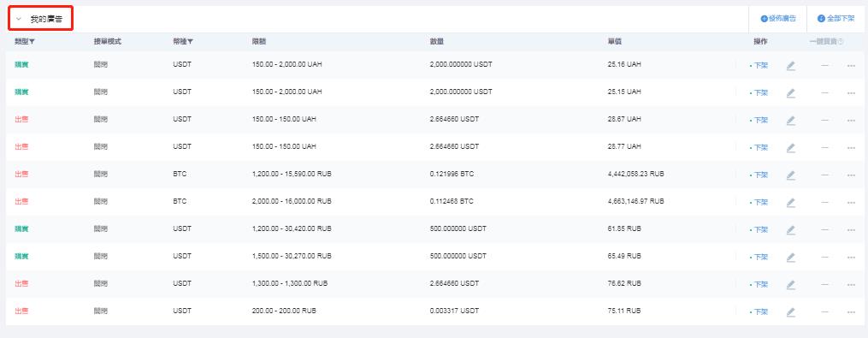Click the info icon beside 一鍵買賣
868x338 pixels.
(x=841, y=42)
